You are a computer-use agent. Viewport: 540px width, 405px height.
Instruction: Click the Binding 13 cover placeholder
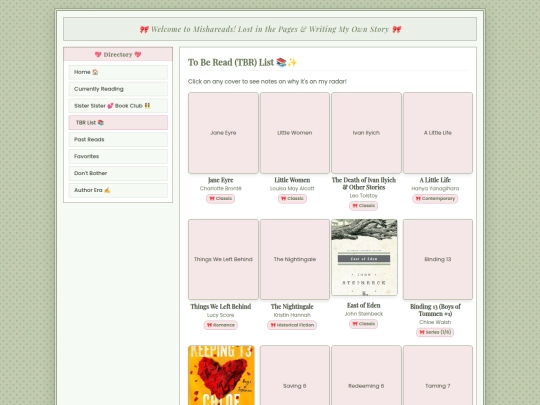(x=438, y=259)
